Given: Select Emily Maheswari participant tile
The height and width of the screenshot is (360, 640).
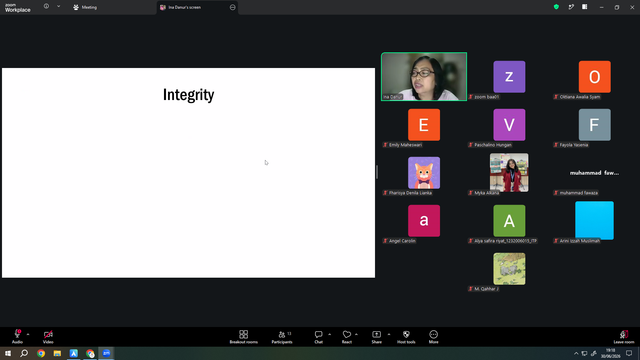Looking at the screenshot, I should [424, 124].
